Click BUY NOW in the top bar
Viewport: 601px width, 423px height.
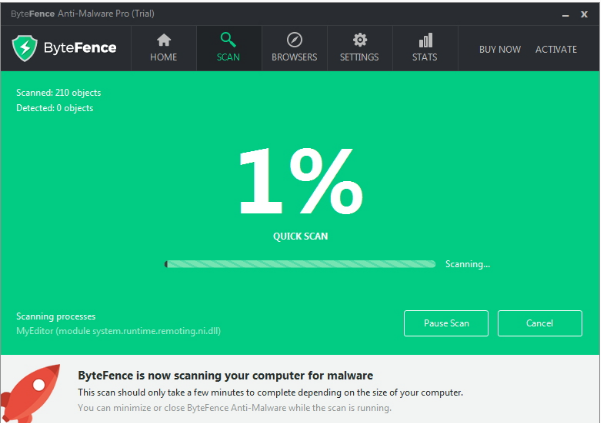tap(500, 49)
